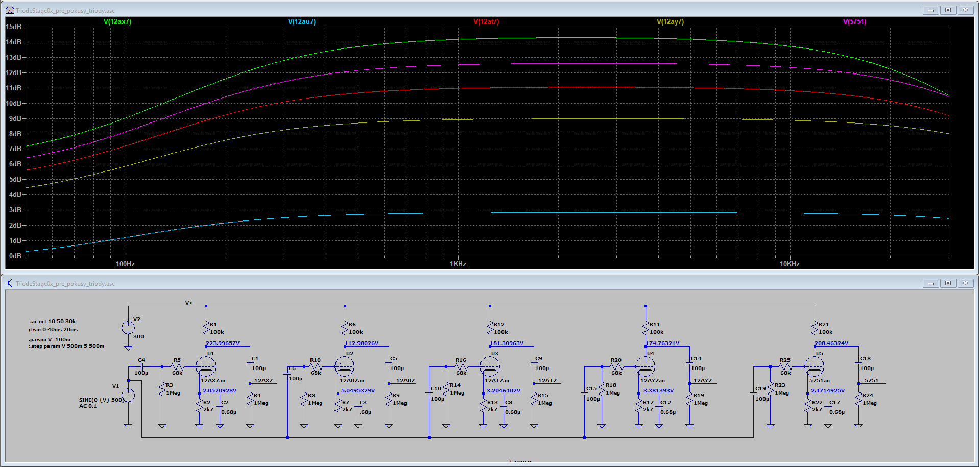Click the SINE(0 {V} 500) source value
Screen dimensions: 980x467
(x=101, y=400)
